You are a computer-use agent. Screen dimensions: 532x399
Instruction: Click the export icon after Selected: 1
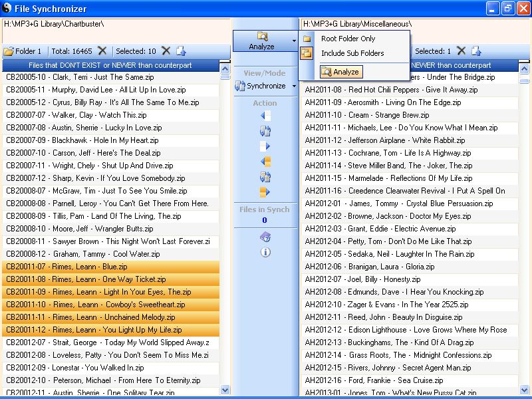point(476,51)
